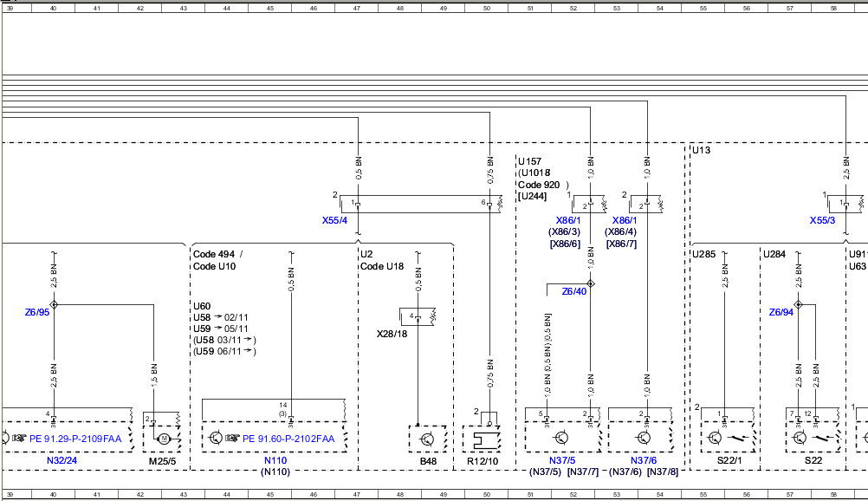Click the 'Code U18' text
The image size is (868, 501).
[382, 267]
